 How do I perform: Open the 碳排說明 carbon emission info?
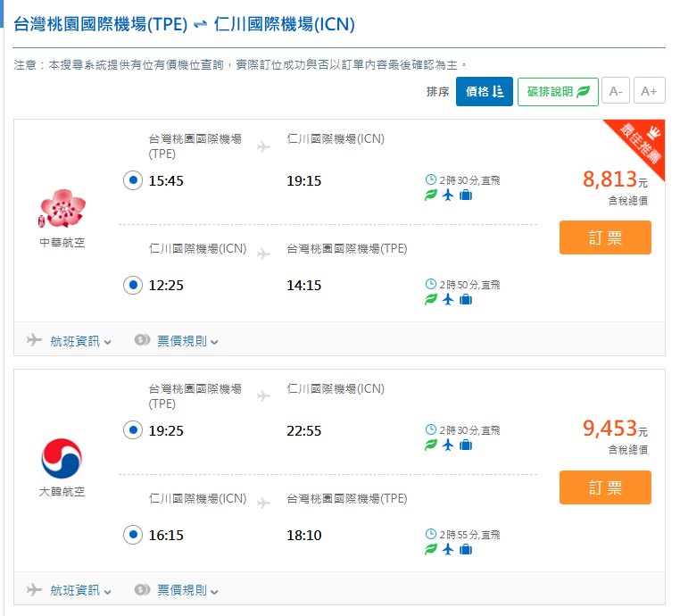(x=558, y=91)
